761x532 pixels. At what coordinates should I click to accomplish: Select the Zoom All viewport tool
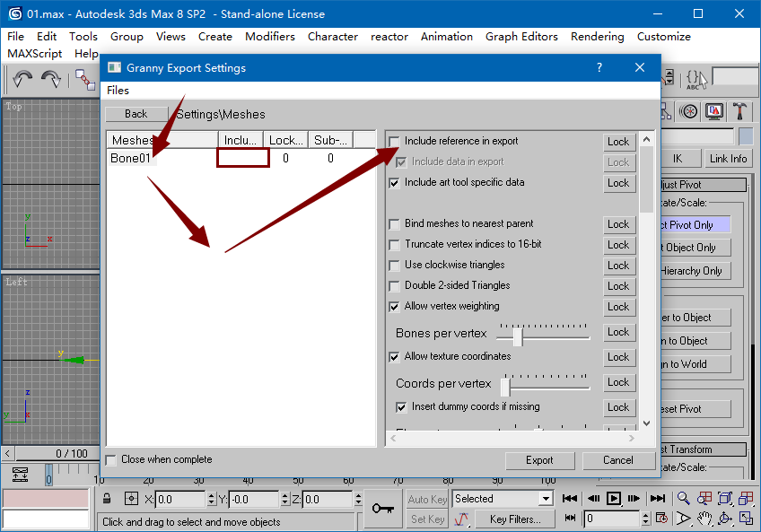click(x=704, y=498)
